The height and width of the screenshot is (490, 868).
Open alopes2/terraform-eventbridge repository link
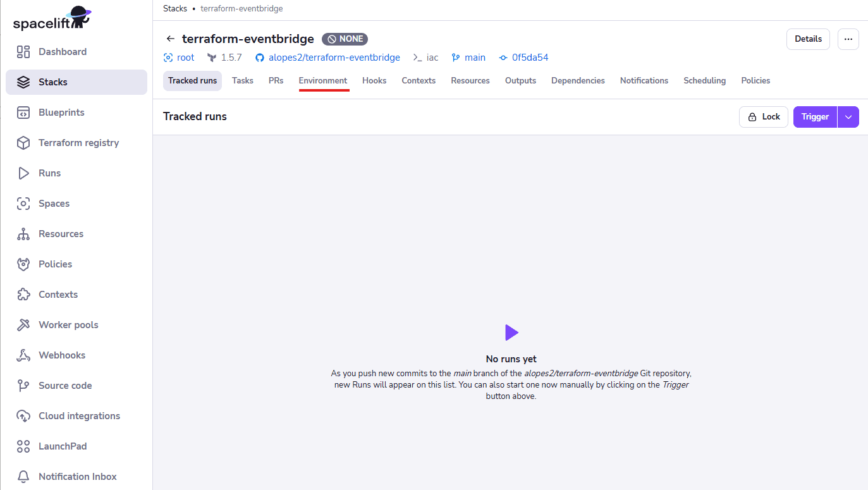[334, 58]
